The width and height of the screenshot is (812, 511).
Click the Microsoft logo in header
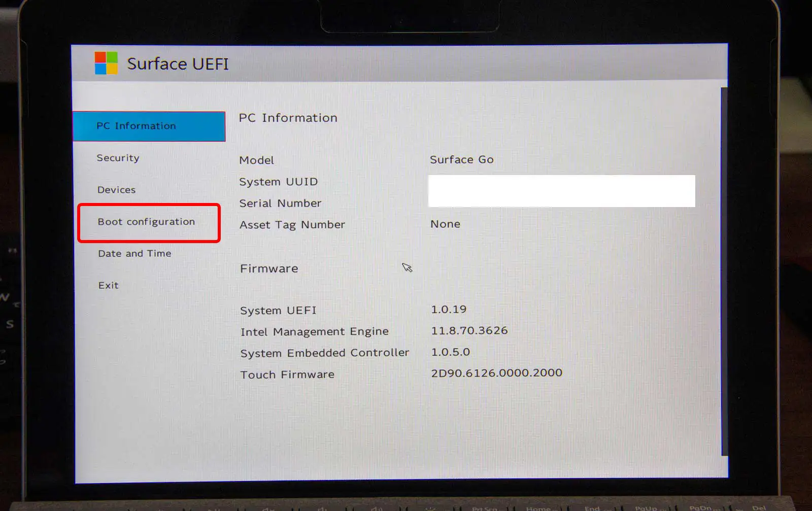click(x=106, y=63)
